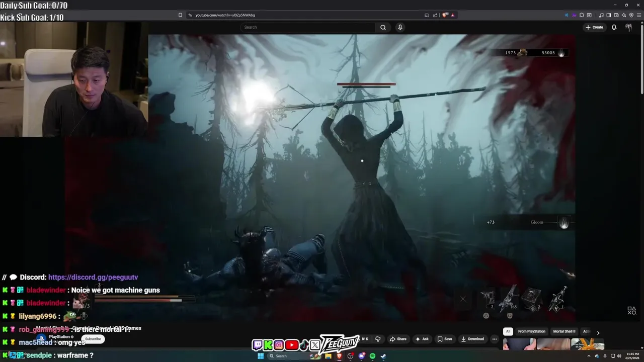Click the Create button
This screenshot has height=362, width=644.
click(x=594, y=27)
